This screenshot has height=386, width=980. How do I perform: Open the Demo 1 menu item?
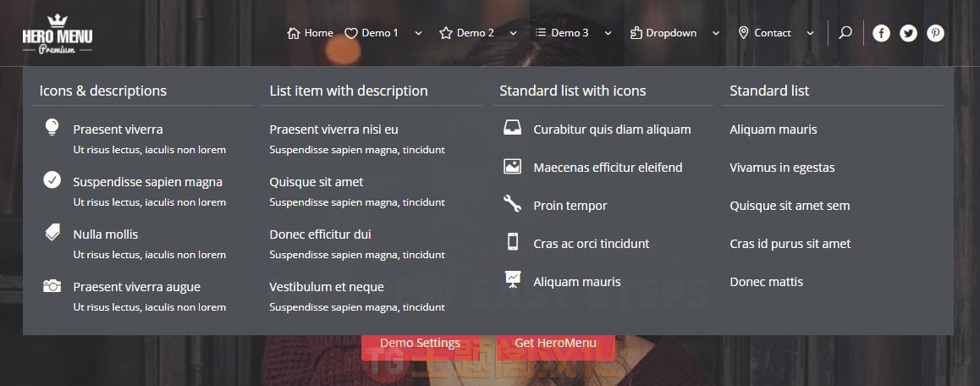click(380, 32)
